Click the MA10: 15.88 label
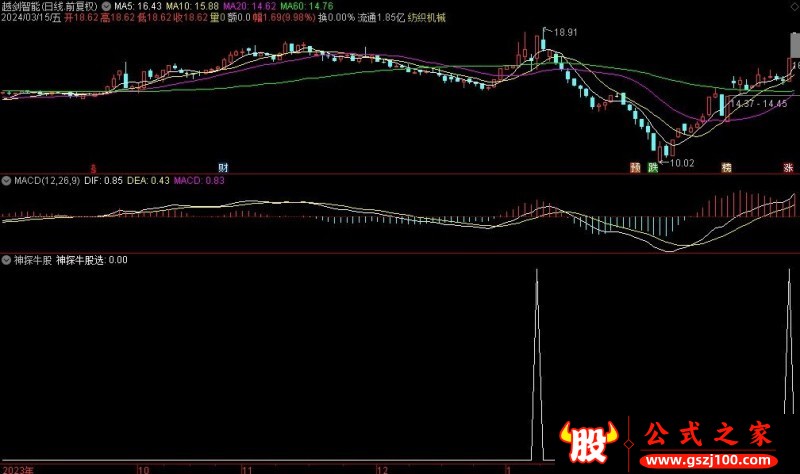The height and width of the screenshot is (474, 800). point(192,7)
